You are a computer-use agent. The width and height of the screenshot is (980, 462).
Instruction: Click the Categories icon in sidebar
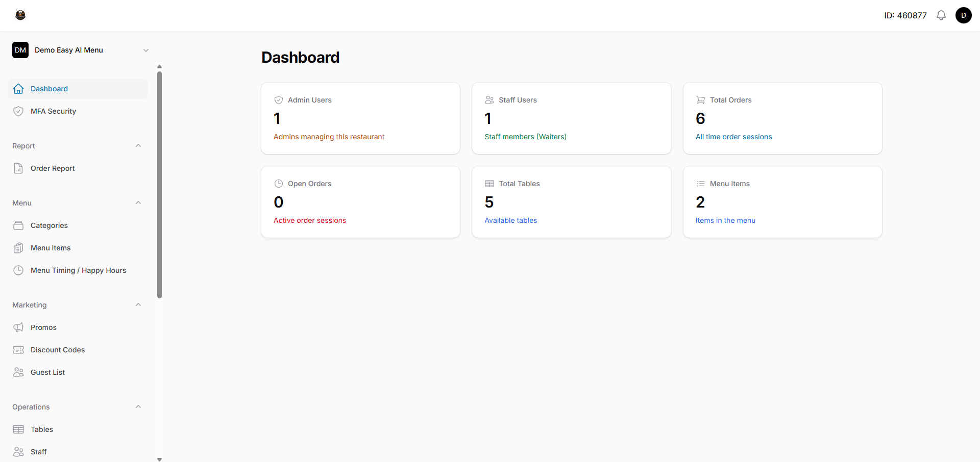tap(18, 225)
